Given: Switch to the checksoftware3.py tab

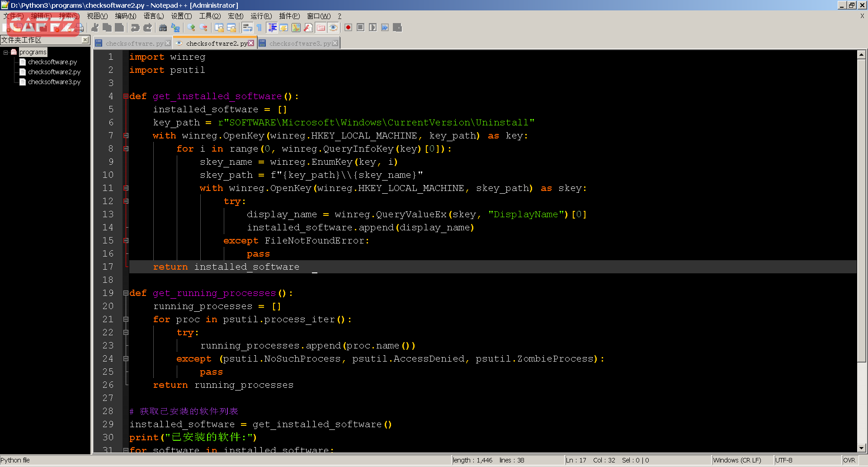Looking at the screenshot, I should (300, 43).
